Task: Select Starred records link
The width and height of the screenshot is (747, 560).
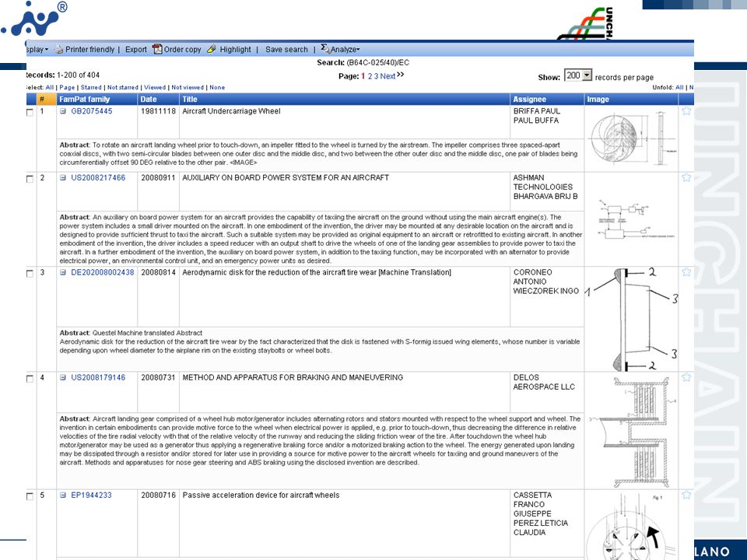Action: pyautogui.click(x=91, y=88)
